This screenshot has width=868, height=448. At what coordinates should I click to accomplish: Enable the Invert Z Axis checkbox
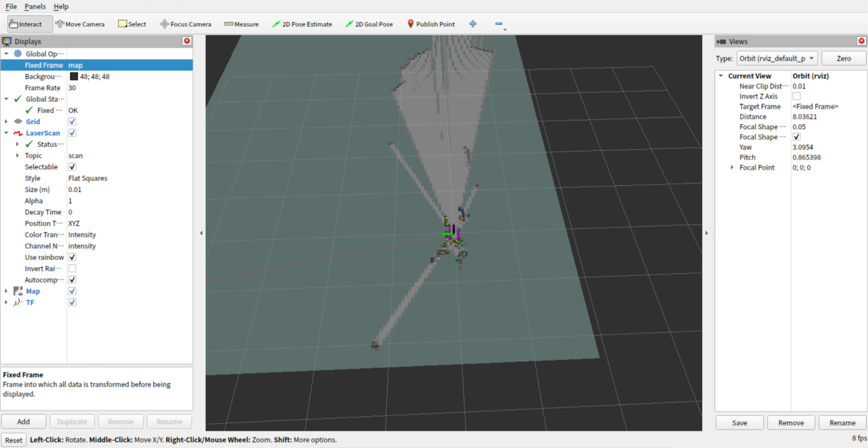click(797, 96)
